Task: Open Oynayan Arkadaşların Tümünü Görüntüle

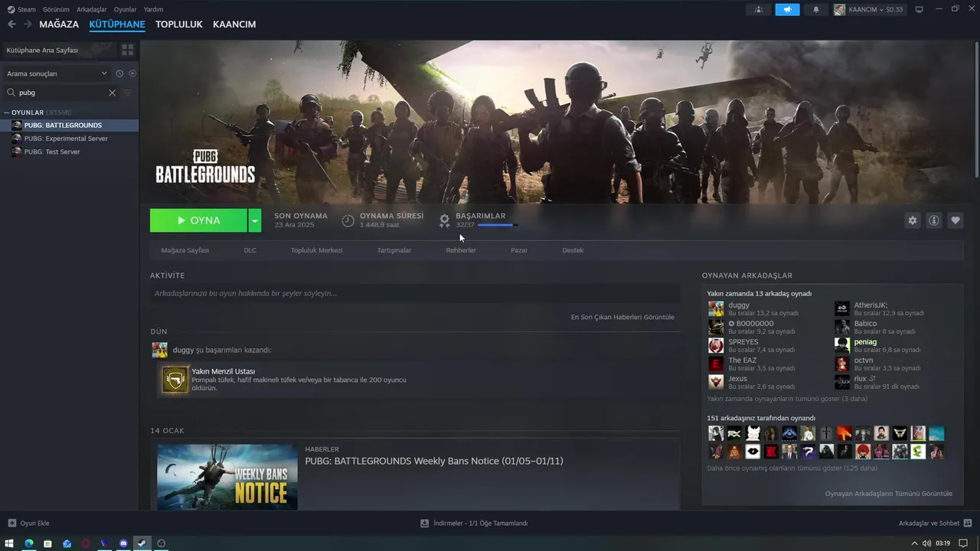Action: (x=888, y=494)
